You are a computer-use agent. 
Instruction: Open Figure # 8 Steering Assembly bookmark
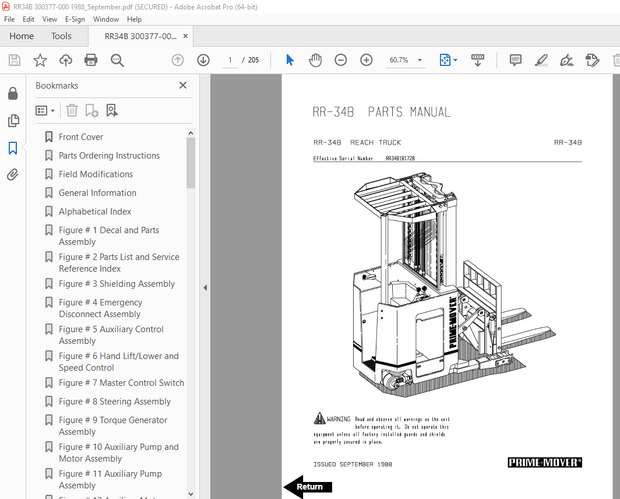(115, 401)
